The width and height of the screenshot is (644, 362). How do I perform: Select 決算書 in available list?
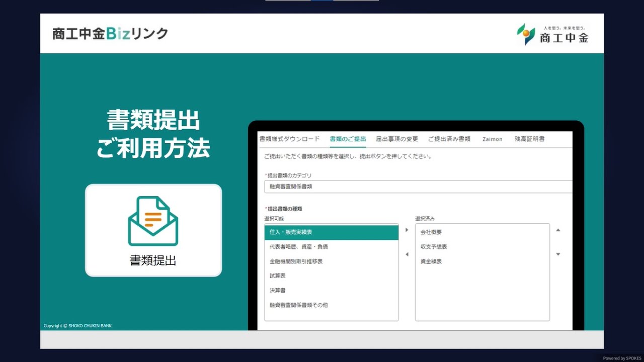click(x=332, y=291)
